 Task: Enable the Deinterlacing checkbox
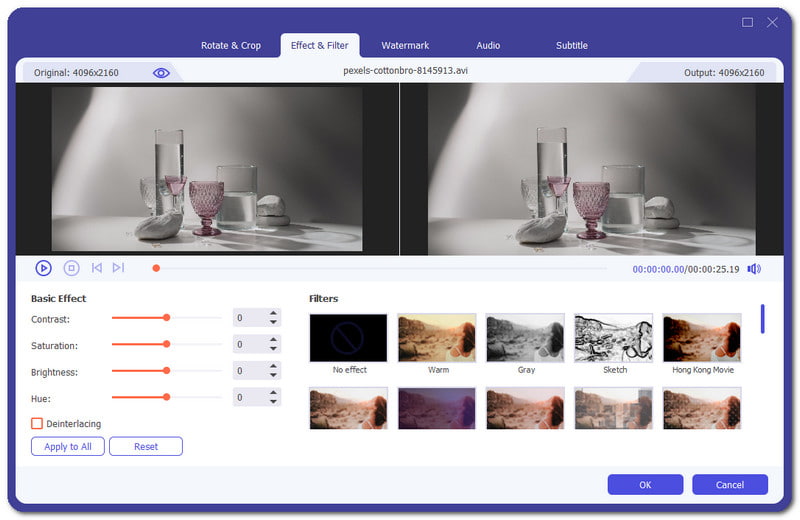37,424
